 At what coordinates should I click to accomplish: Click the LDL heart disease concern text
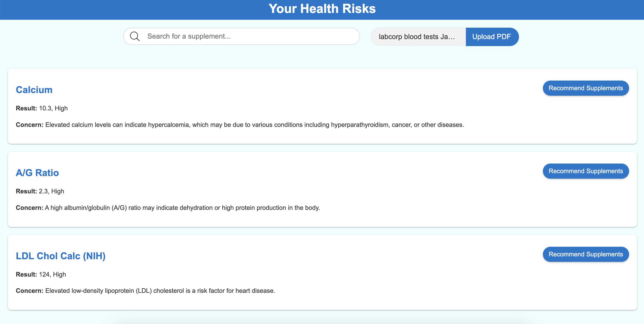coord(160,291)
